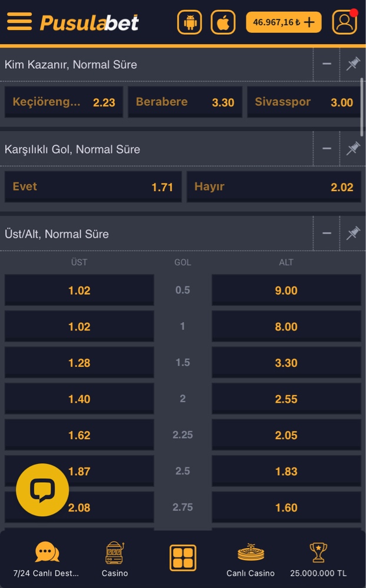The width and height of the screenshot is (366, 588).
Task: Open Casino from bottom navigation
Action: point(115,559)
